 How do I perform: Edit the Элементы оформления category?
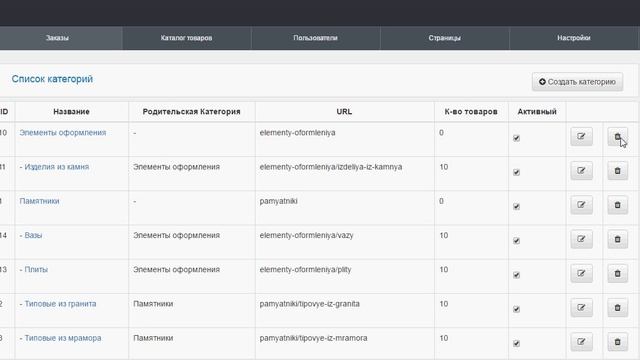pyautogui.click(x=581, y=137)
